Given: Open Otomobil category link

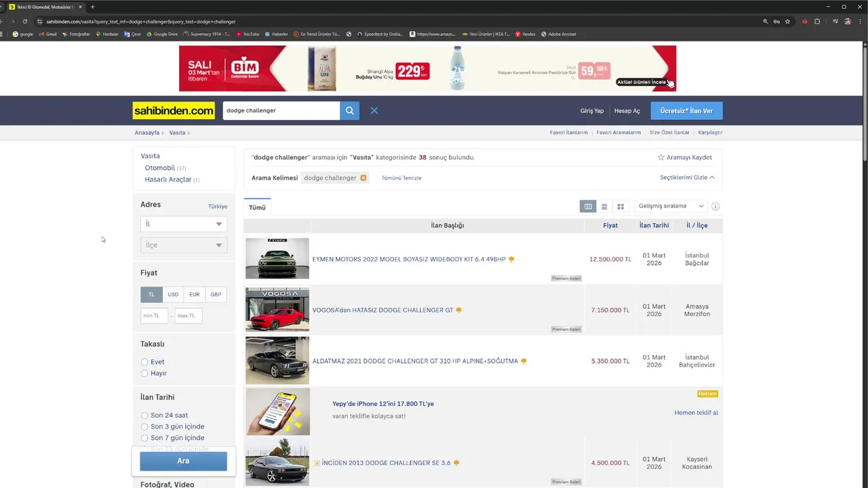Looking at the screenshot, I should [x=159, y=168].
